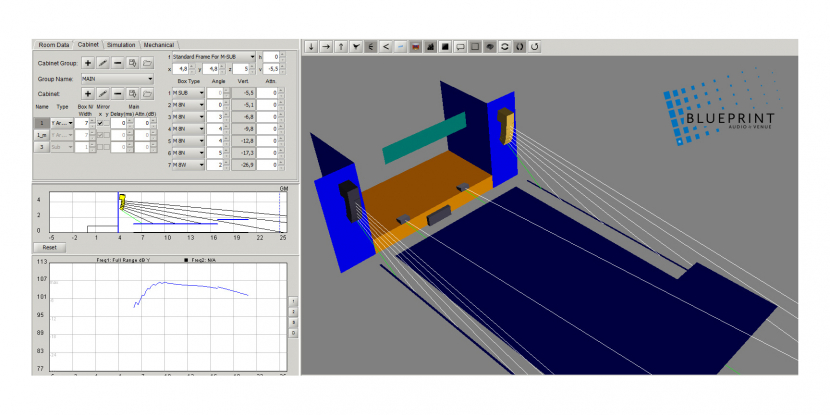830x415 pixels.
Task: Toggle the three-ray aiming lines icon
Action: coord(371,47)
